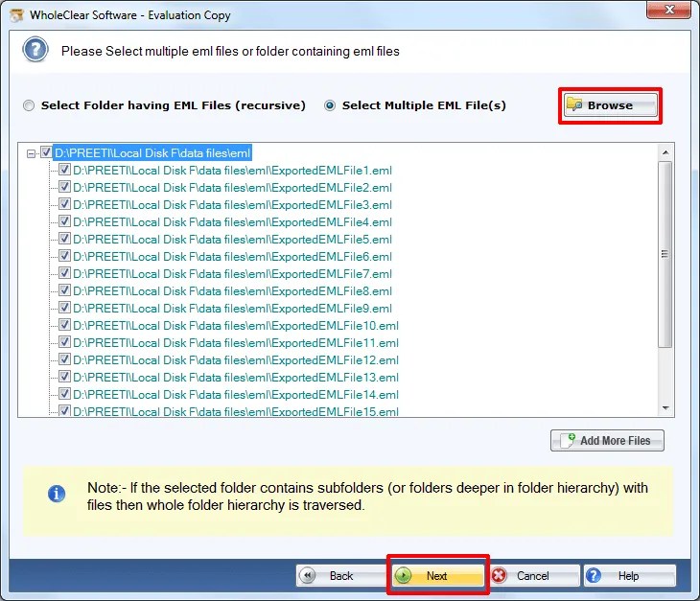Uncheck ExportedEMLFile8.eml checkbox

(x=65, y=290)
